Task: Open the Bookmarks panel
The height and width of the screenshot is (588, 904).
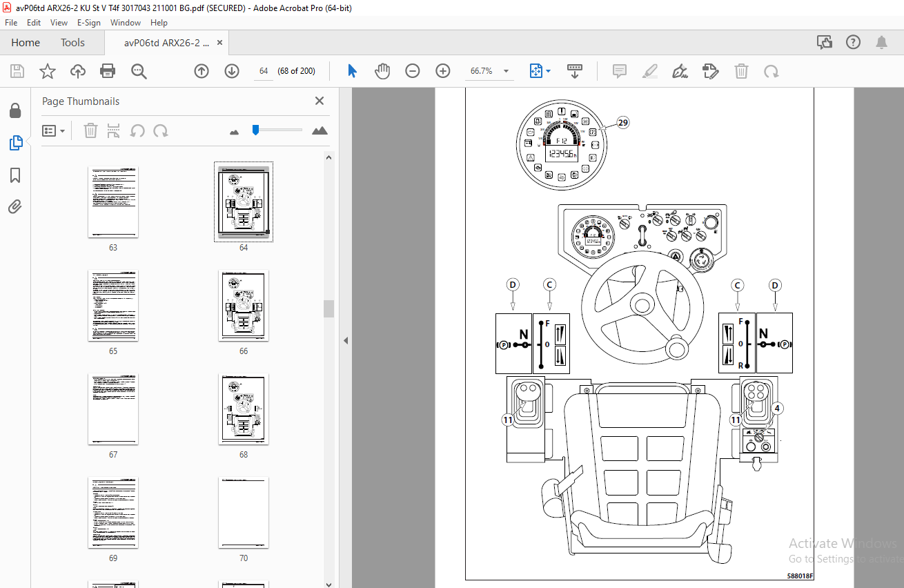Action: pos(15,175)
